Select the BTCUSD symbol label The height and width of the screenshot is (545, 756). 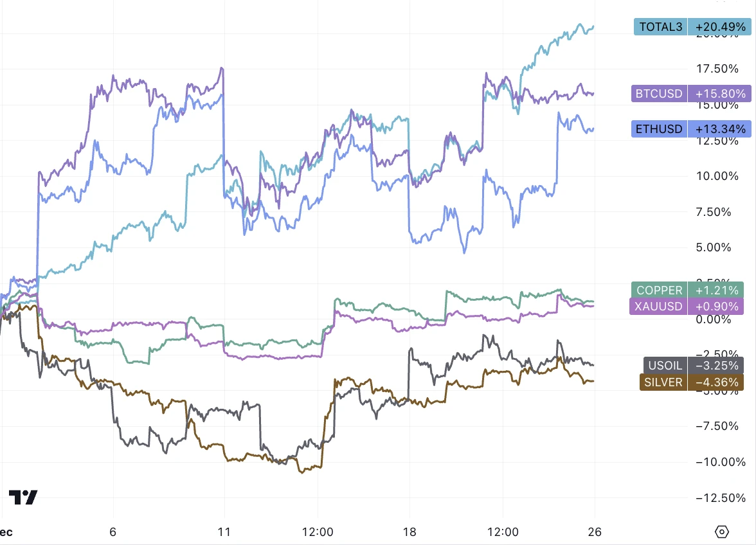pos(659,94)
